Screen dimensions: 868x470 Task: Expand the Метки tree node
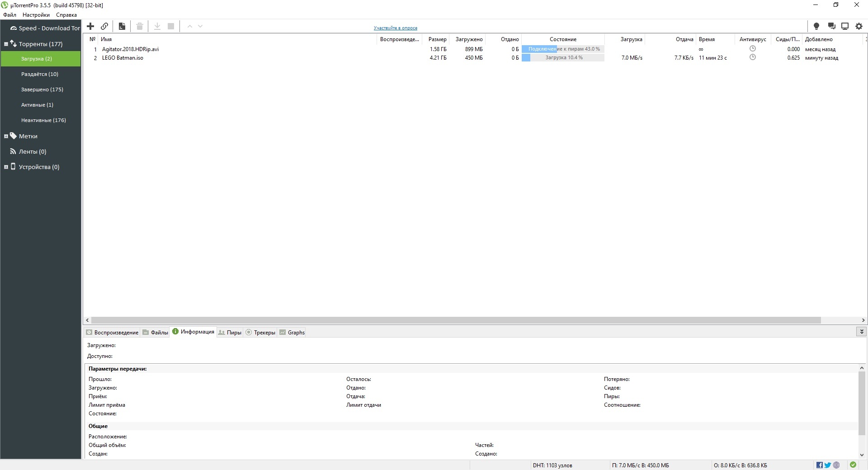tap(6, 136)
